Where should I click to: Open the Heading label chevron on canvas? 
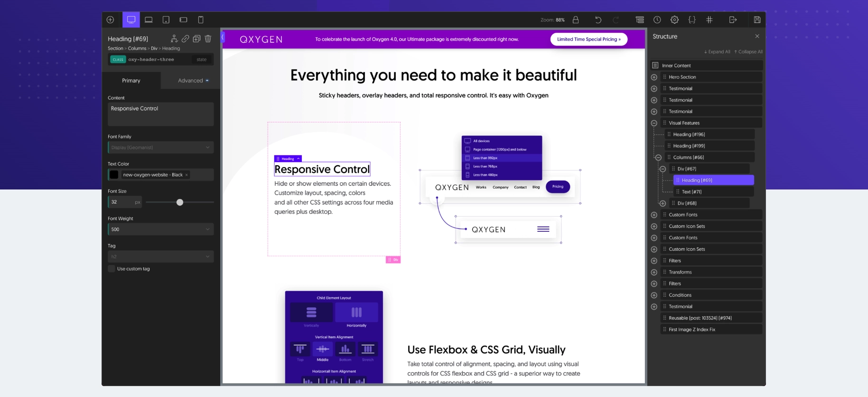click(298, 159)
